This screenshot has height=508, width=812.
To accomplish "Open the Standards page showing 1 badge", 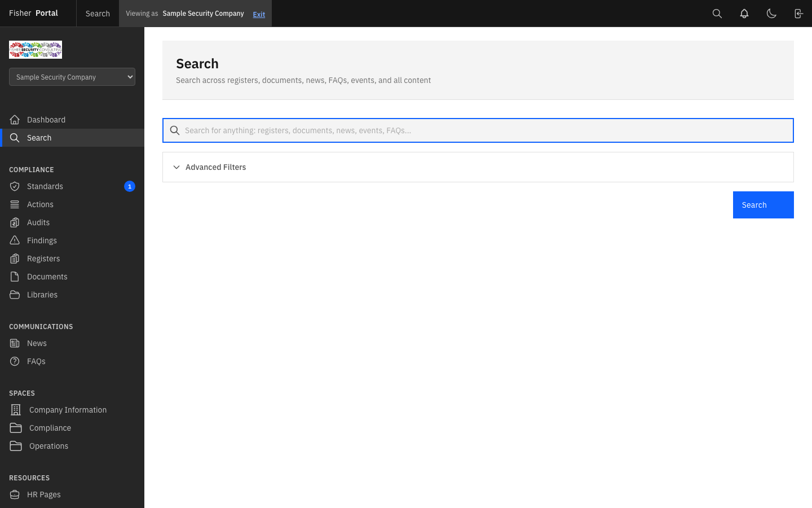I will point(45,186).
